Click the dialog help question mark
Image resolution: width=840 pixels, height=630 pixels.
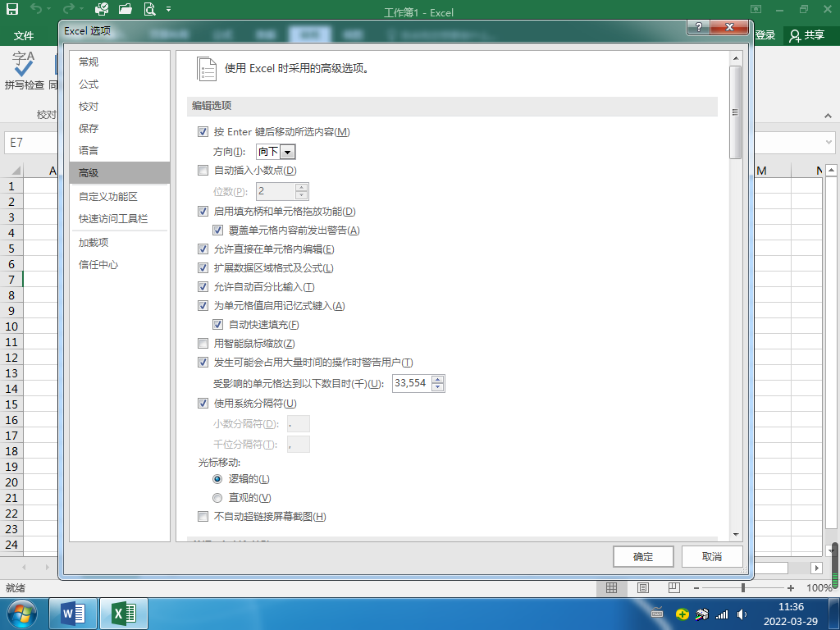pos(699,27)
